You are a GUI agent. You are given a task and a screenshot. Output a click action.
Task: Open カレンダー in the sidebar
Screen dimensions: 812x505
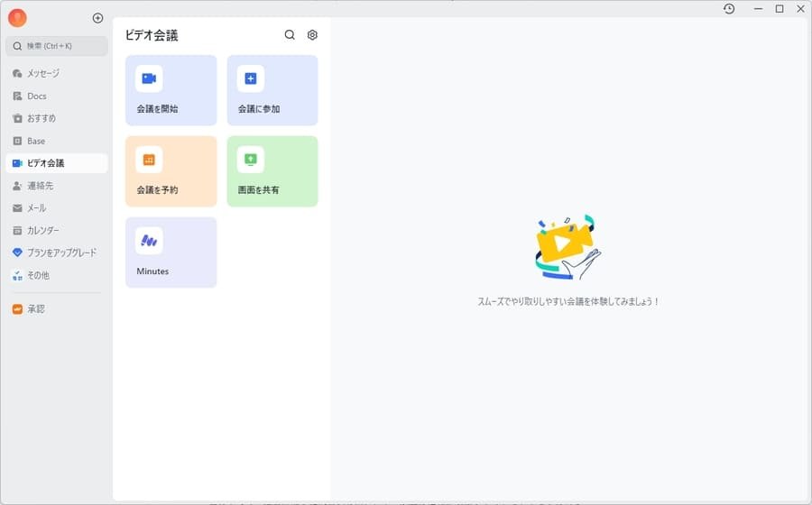click(x=57, y=230)
